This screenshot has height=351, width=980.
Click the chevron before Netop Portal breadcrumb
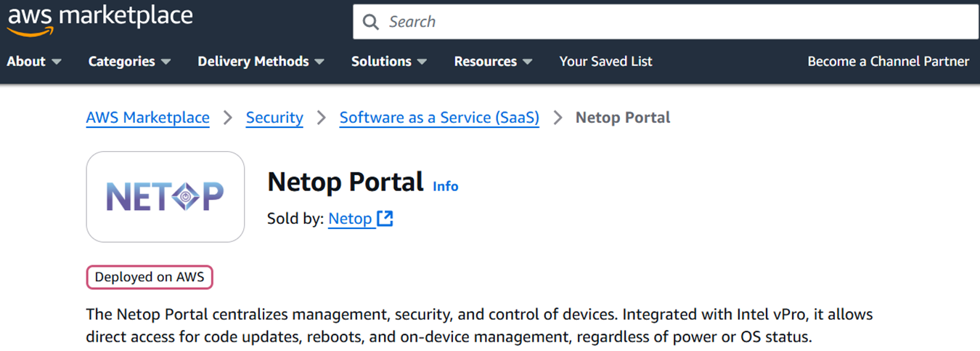tap(558, 118)
